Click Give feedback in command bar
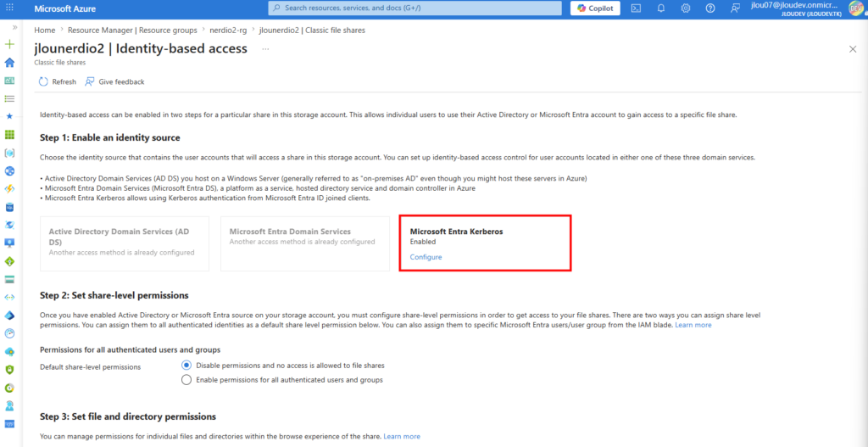Image resolution: width=868 pixels, height=447 pixels. 114,81
